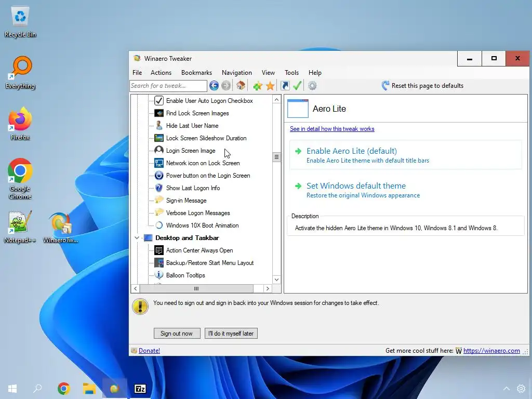This screenshot has width=532, height=399.
Task: Open the Bookmarks menu
Action: click(x=196, y=73)
